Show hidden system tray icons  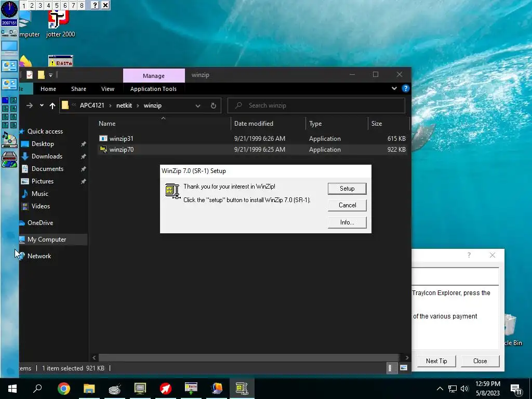click(x=440, y=389)
